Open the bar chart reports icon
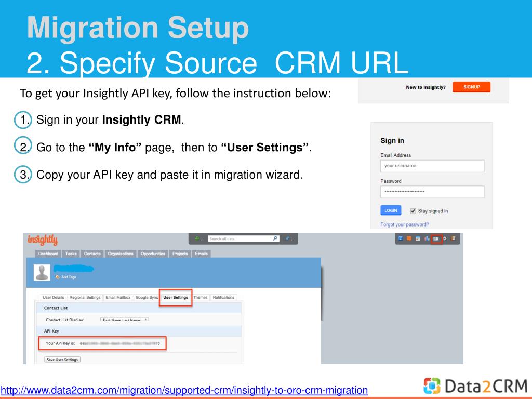Viewport: 532px width, 399px height. 427,238
